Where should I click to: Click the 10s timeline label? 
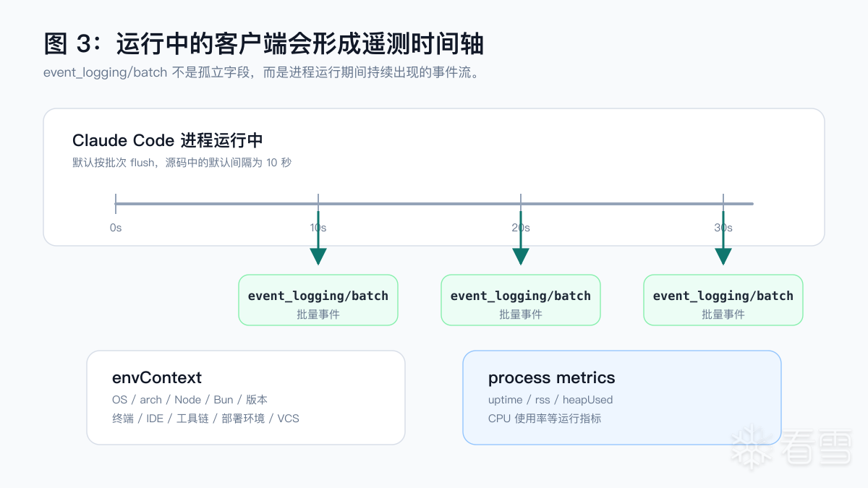(318, 228)
